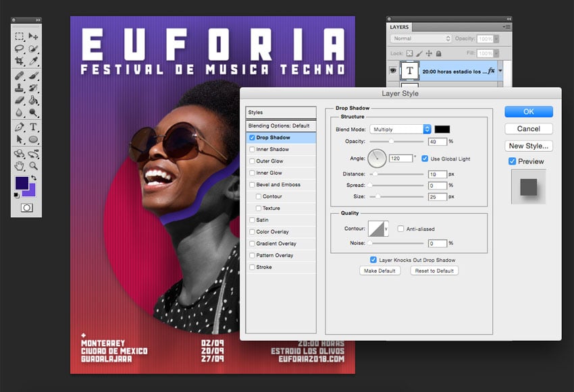574x392 pixels.
Task: Select the Lasso tool
Action: tap(20, 49)
